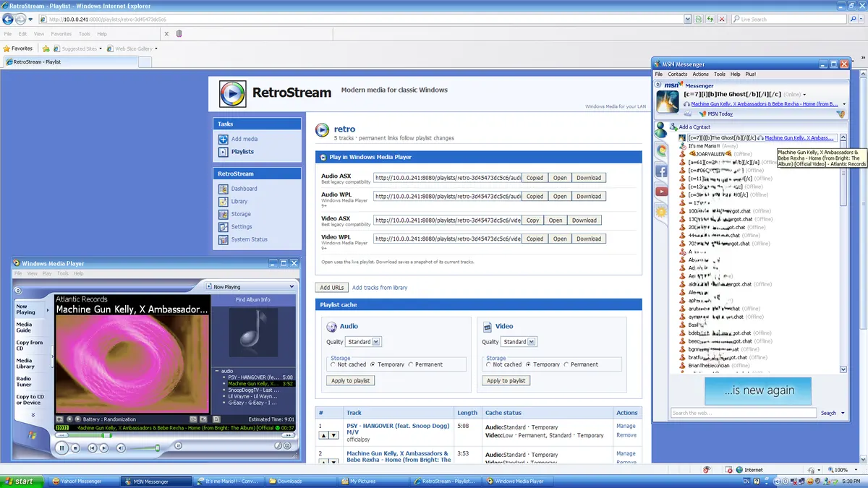Follow the Add tracks from library link
This screenshot has height=488, width=868.
380,288
